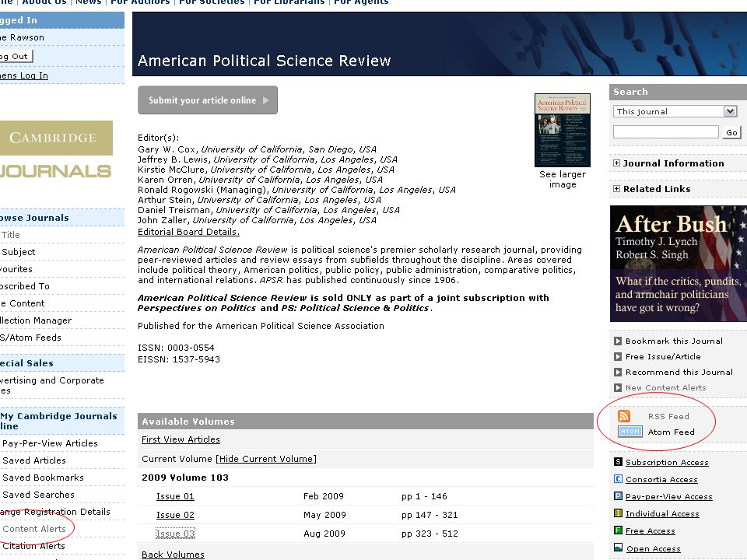The height and width of the screenshot is (560, 747).
Task: Click For Agents in top navigation
Action: pos(361,2)
